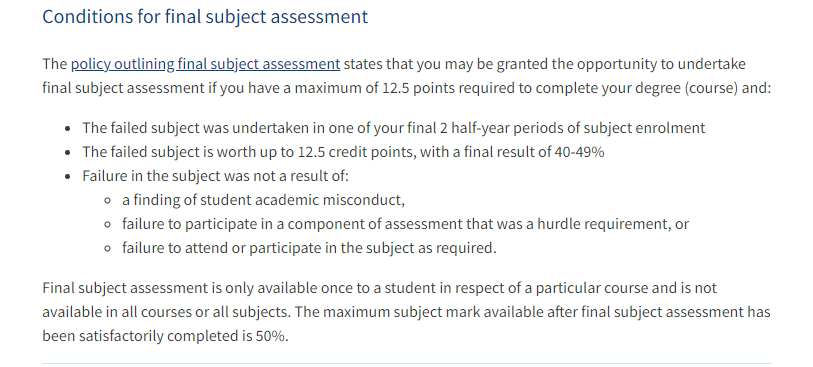Viewport: 813px width, 367px height.
Task: Click the hollow bullet marker before 'failure to attend'
Action: pos(108,248)
